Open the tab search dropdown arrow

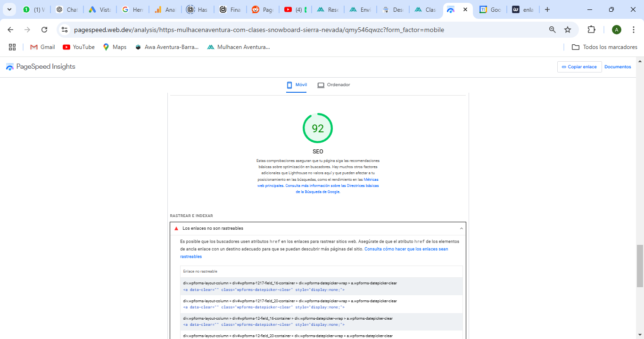click(x=9, y=9)
